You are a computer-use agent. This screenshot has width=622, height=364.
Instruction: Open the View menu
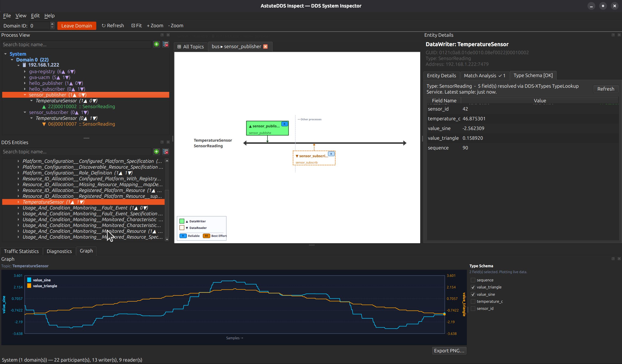(x=21, y=16)
